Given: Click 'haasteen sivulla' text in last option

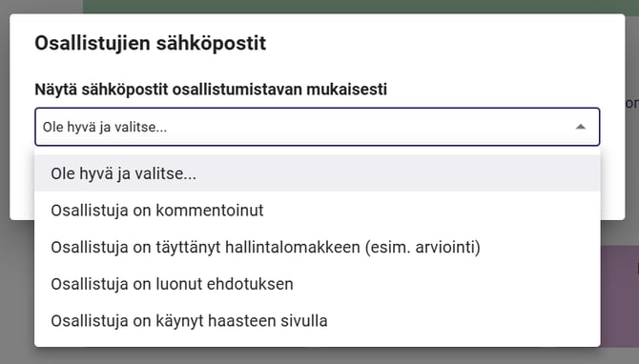Looking at the screenshot, I should click(267, 321).
